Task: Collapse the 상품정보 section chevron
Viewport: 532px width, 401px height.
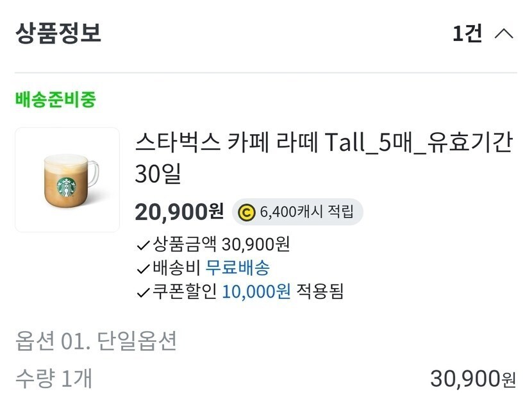Action: (504, 33)
